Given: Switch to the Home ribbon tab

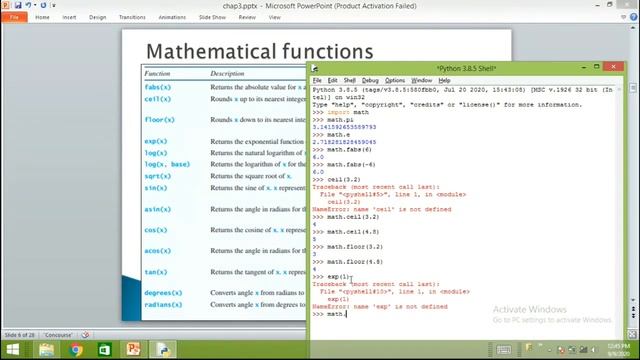Looking at the screenshot, I should click(x=42, y=18).
